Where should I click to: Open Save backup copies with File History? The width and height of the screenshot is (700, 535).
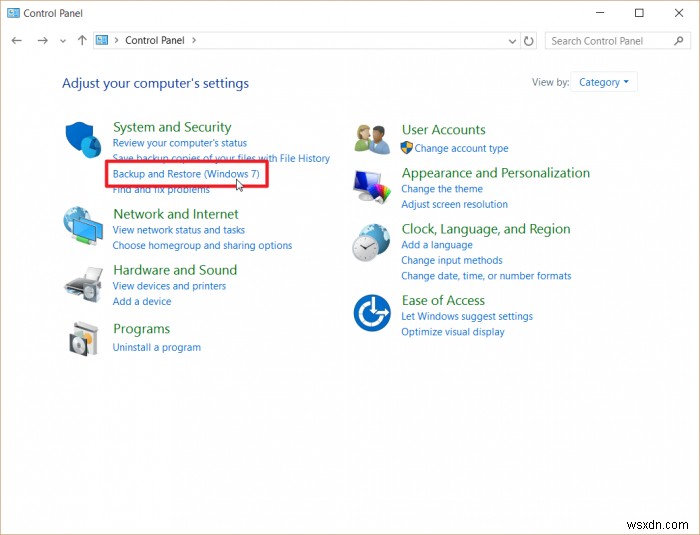[x=221, y=158]
